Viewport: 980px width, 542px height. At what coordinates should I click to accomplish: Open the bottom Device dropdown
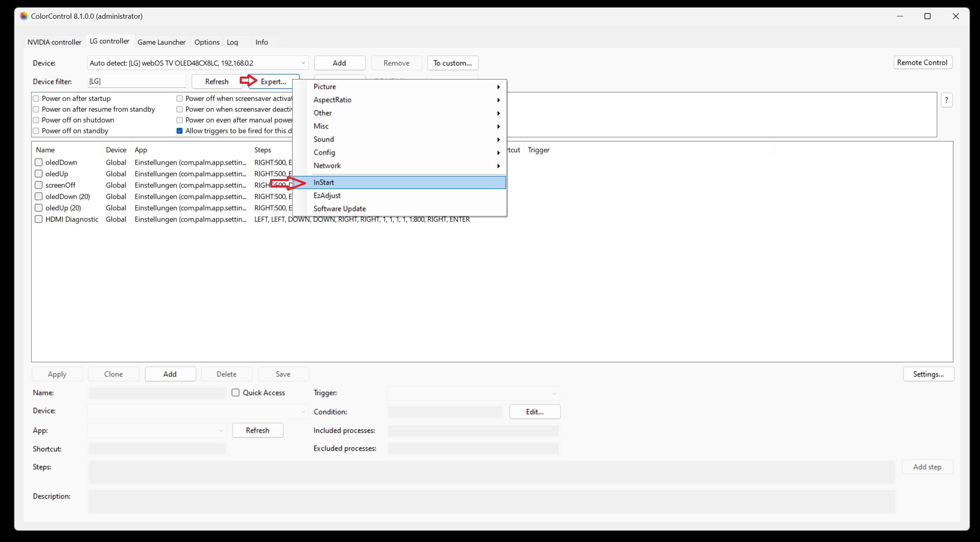(x=198, y=411)
